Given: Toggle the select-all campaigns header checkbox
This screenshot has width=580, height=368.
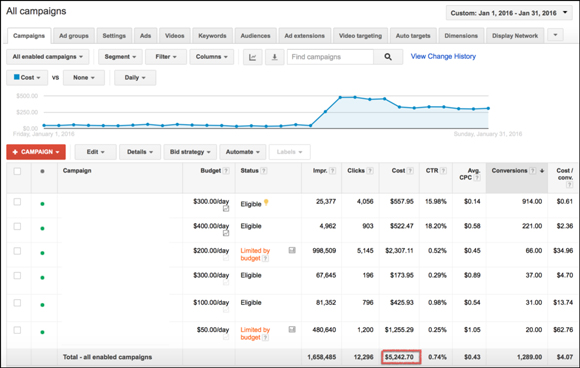Looking at the screenshot, I should tap(17, 171).
